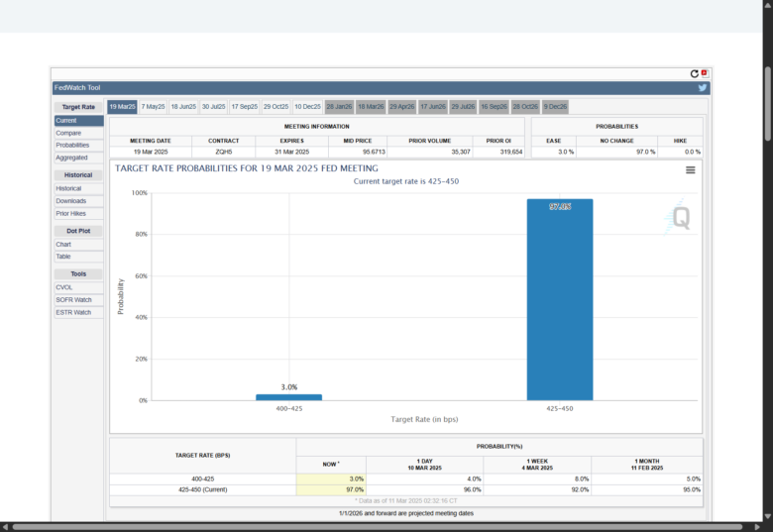The height and width of the screenshot is (532, 773).
Task: Open Aggregated target rate view
Action: point(71,158)
